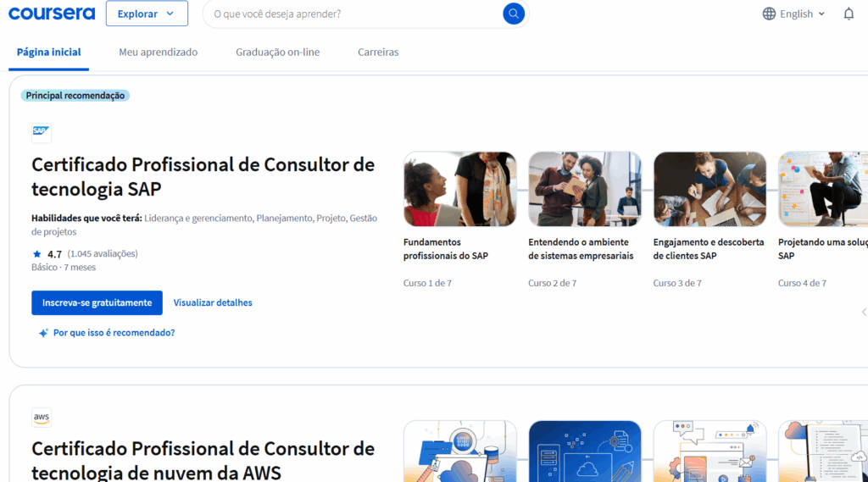Click the Curso 3 de 7 thumbnail image

pyautogui.click(x=709, y=189)
